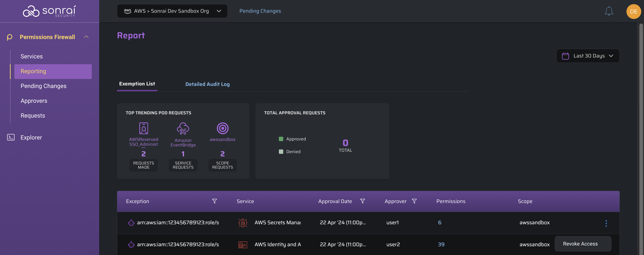Image resolution: width=644 pixels, height=255 pixels.
Task: Open Services in the sidebar
Action: [32, 57]
